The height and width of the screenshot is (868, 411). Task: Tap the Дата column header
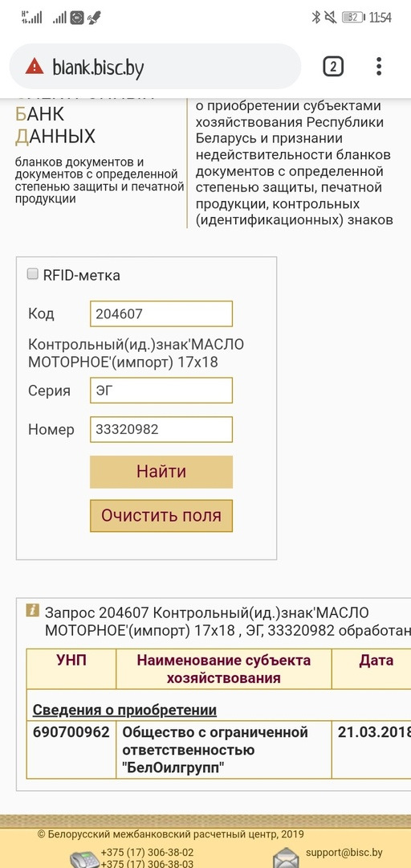point(376,660)
